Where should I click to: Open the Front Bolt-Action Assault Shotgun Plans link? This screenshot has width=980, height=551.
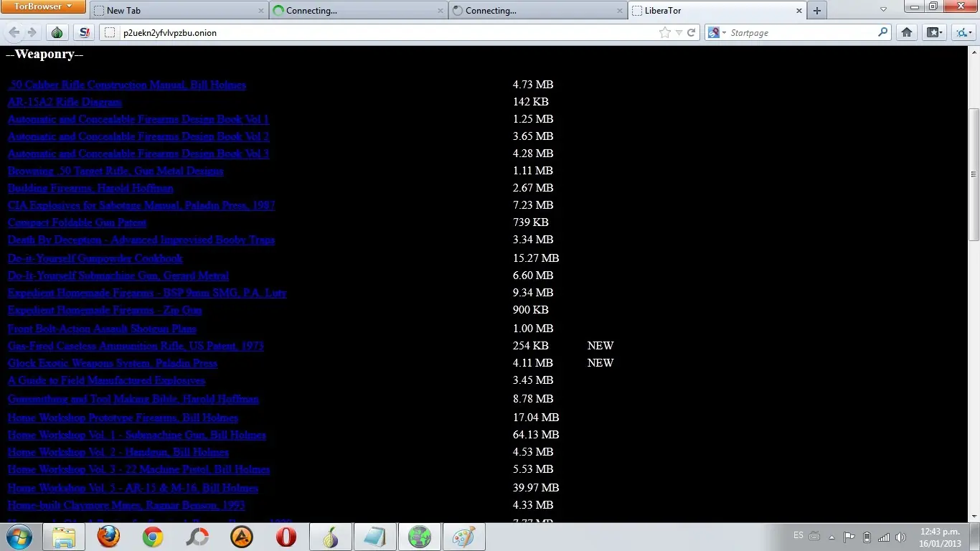coord(102,329)
